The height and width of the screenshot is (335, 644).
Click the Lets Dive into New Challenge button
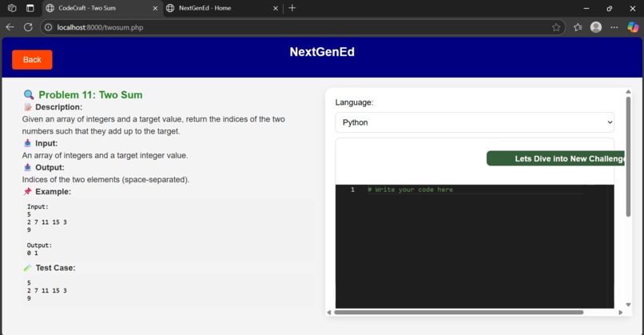pos(555,158)
